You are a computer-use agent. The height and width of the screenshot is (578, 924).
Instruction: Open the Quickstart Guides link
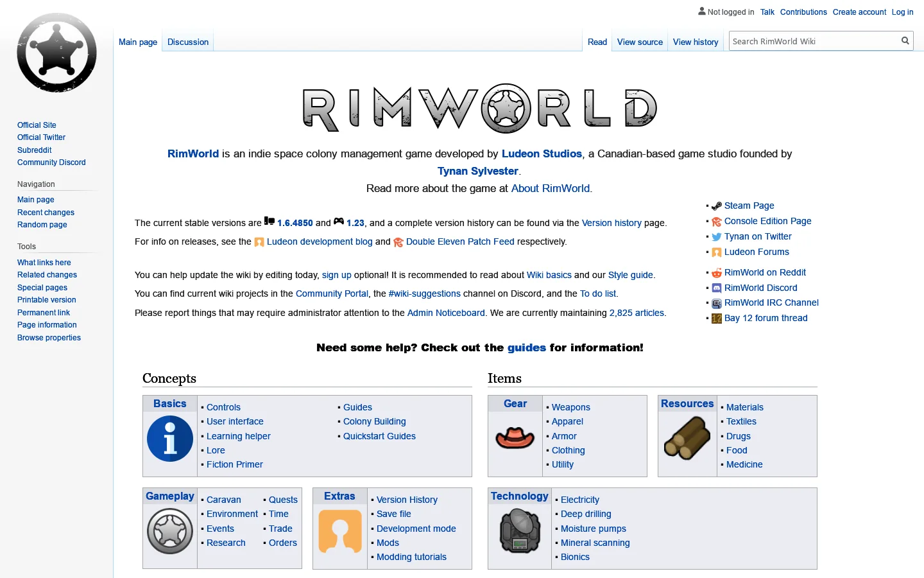point(379,436)
